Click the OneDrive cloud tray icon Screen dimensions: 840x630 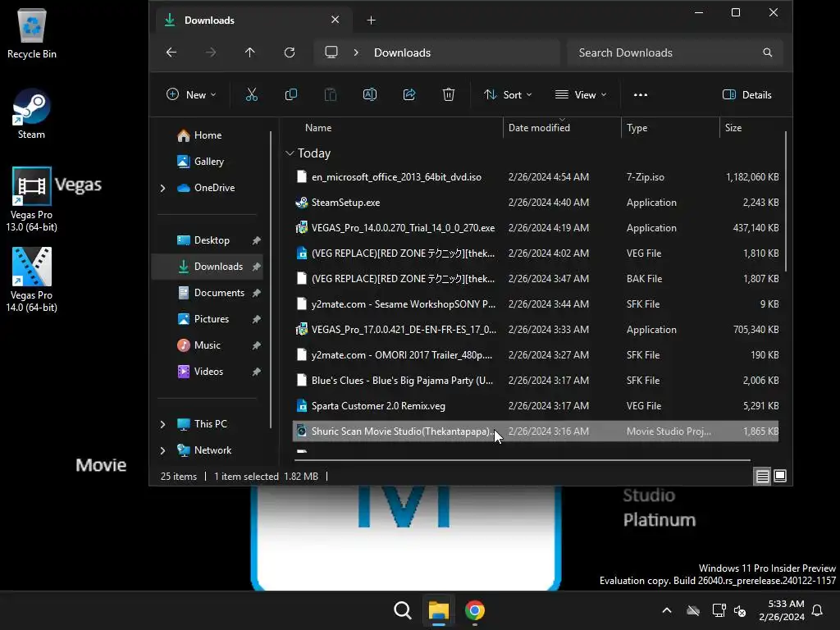pyautogui.click(x=693, y=610)
